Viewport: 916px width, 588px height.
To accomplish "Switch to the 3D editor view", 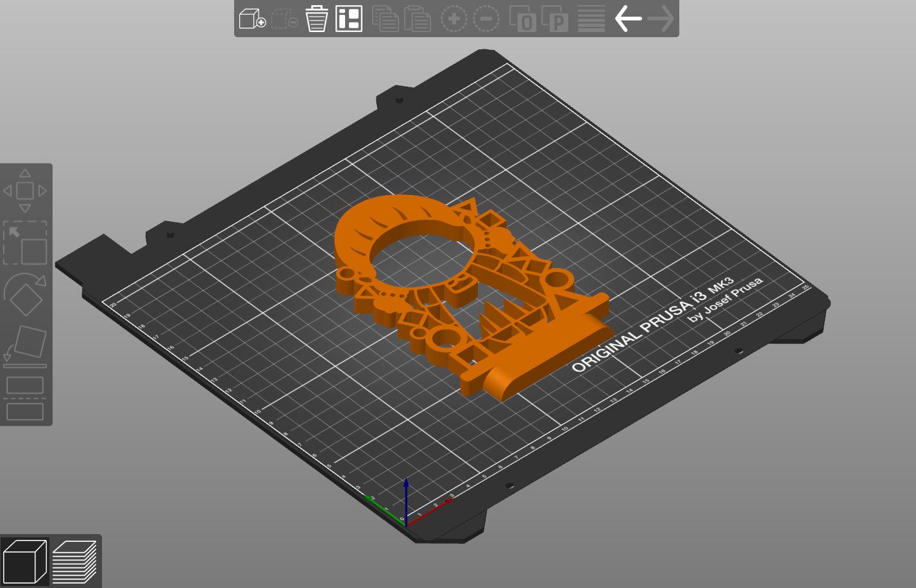I will pyautogui.click(x=26, y=560).
